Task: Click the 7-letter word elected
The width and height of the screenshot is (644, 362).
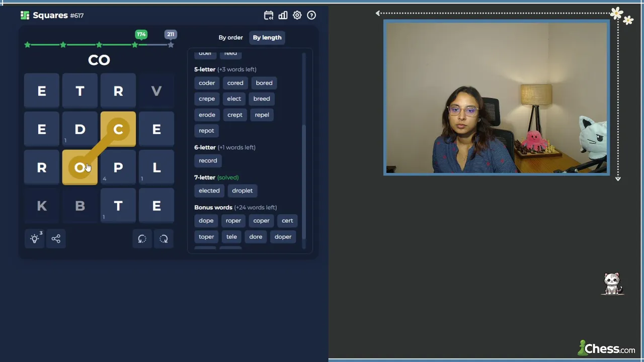Action: [209, 191]
